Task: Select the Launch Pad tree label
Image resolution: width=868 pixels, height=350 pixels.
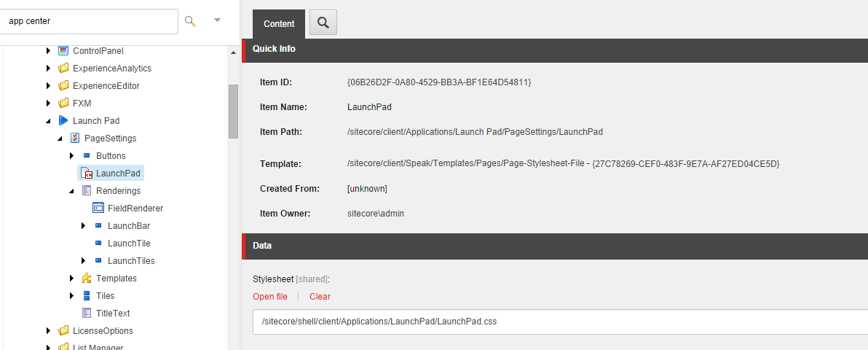Action: [x=96, y=121]
